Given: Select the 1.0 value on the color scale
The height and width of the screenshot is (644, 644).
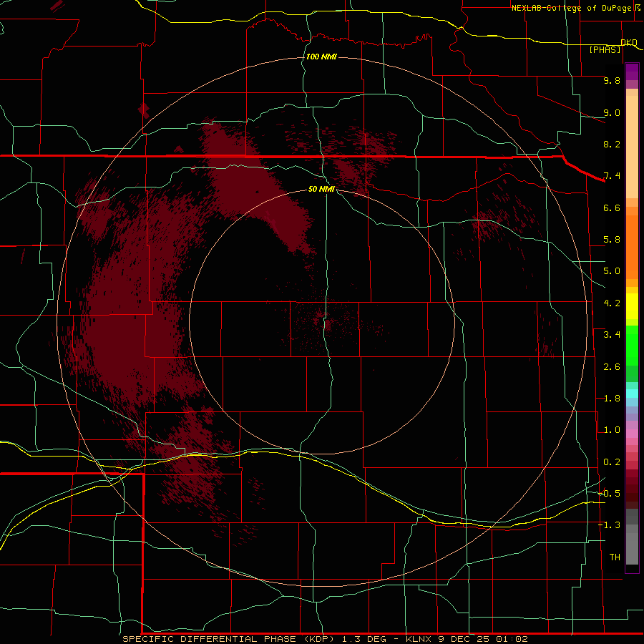Looking at the screenshot, I should (612, 430).
